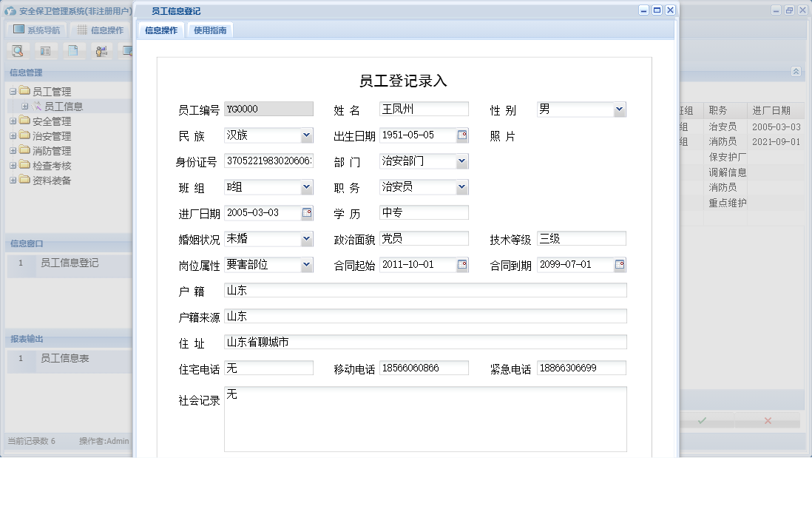Open the calendar picker for 合同到期
Image resolution: width=812 pixels, height=529 pixels.
(620, 264)
